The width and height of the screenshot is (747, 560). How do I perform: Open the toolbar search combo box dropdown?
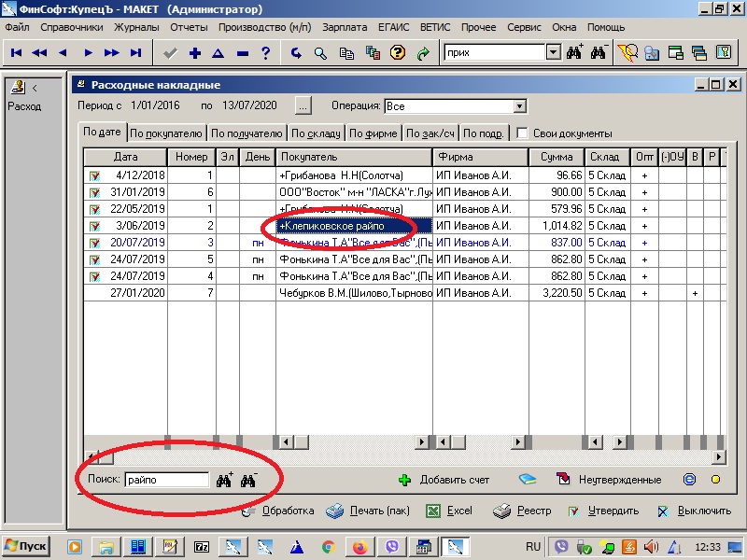(x=553, y=53)
